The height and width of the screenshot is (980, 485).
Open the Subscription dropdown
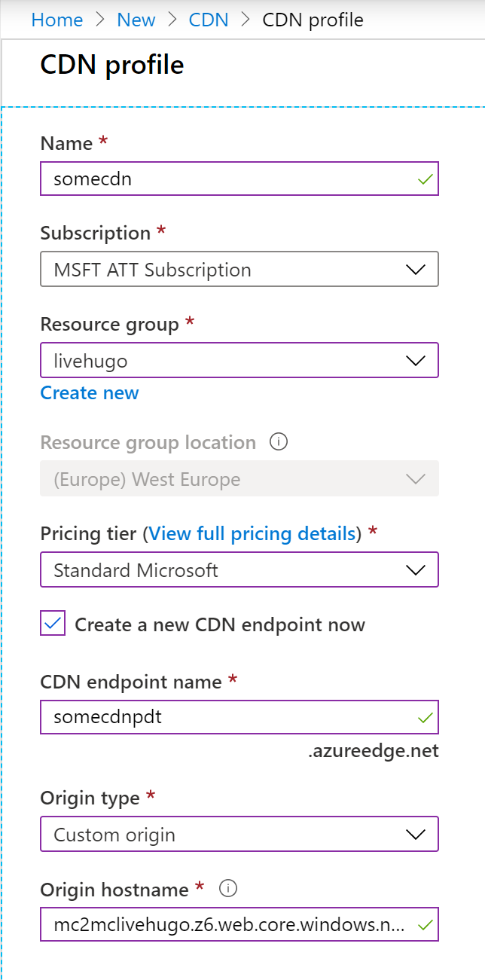(x=239, y=270)
